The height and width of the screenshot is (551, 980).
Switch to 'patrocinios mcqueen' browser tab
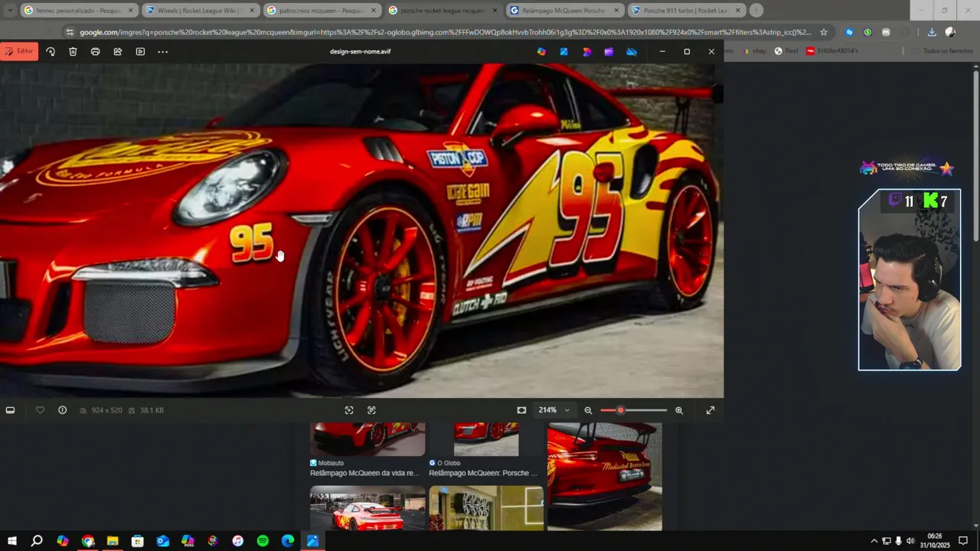(x=322, y=11)
